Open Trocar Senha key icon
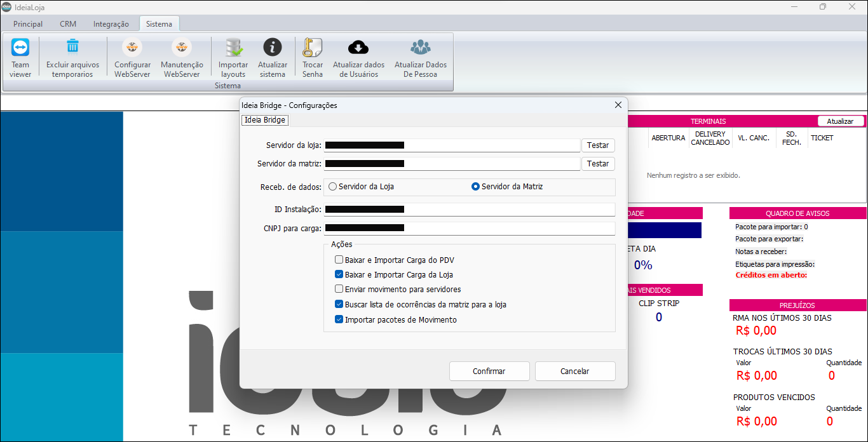 point(312,48)
